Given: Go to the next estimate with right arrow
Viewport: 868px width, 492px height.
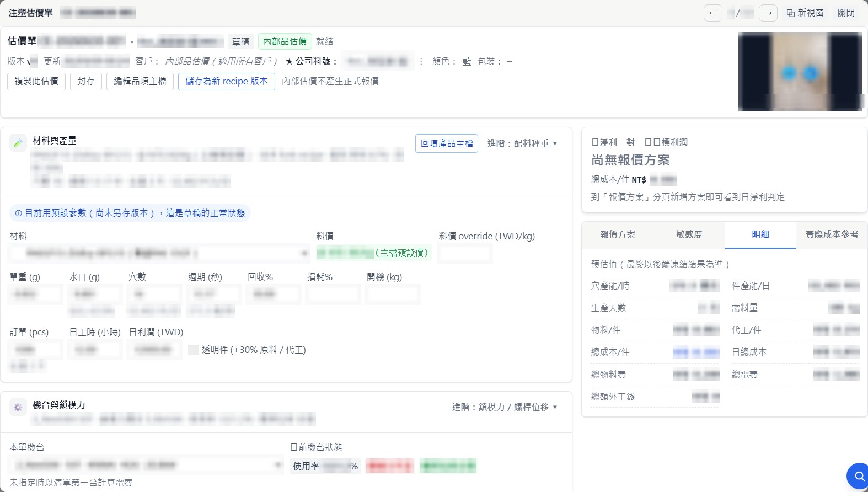Looking at the screenshot, I should tap(768, 13).
